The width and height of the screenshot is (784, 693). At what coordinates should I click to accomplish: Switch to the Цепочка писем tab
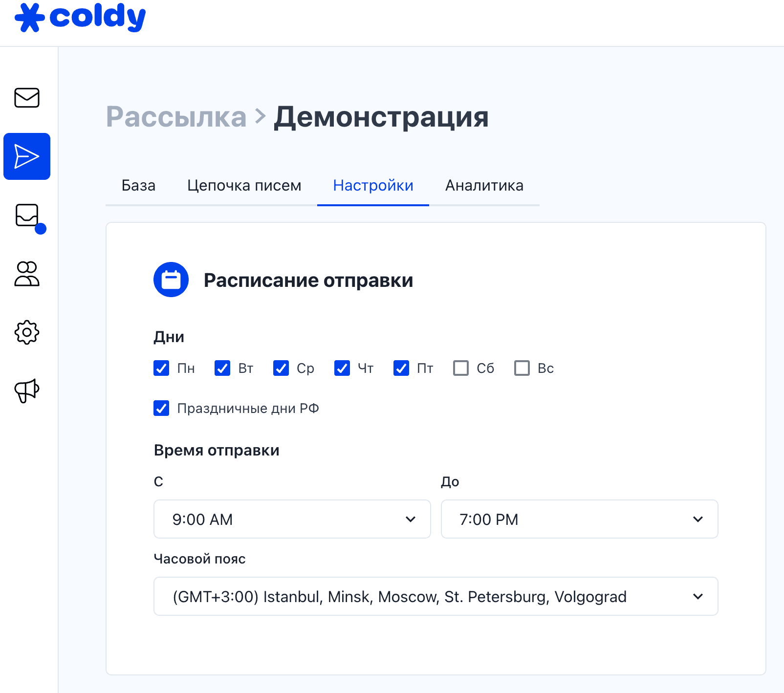click(244, 186)
